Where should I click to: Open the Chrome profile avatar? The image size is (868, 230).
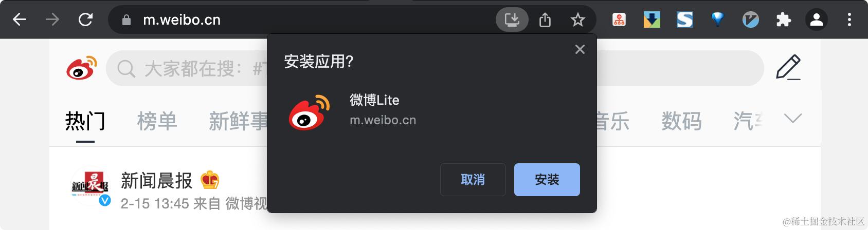coord(817,20)
